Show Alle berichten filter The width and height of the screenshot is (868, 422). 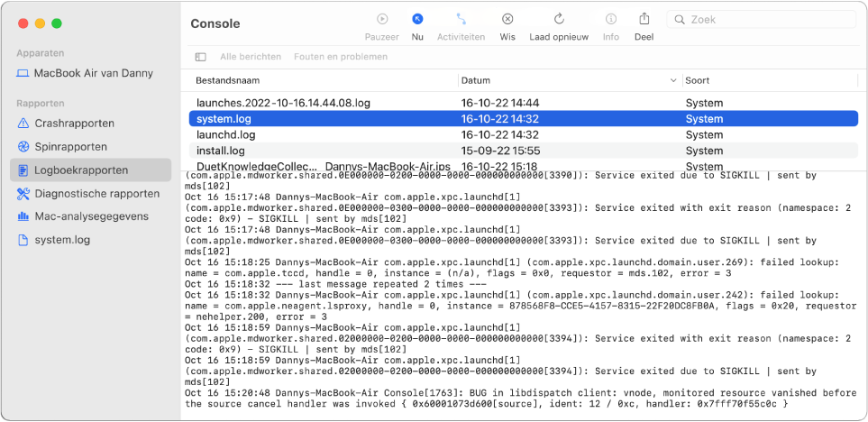[251, 57]
